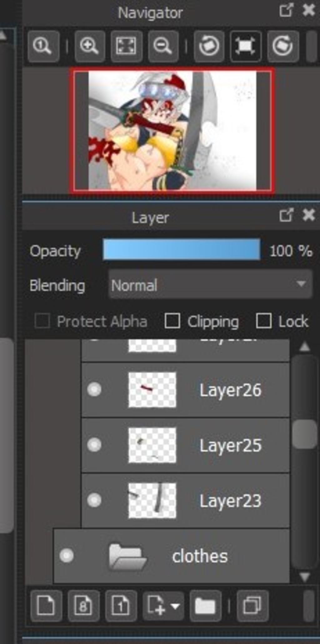Rotate the canvas view left
This screenshot has height=644, width=320.
pyautogui.click(x=209, y=46)
